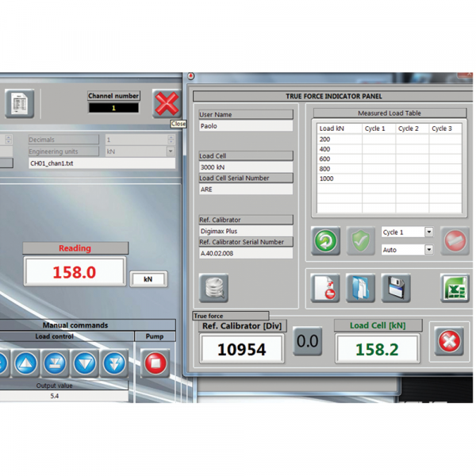Click the green refresh cycle button
476x476 pixels.
point(325,241)
